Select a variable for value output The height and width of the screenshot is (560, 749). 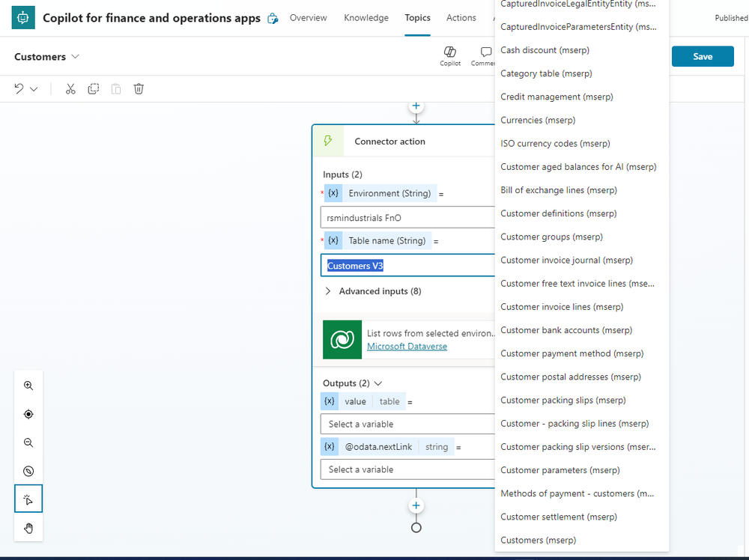click(x=407, y=424)
